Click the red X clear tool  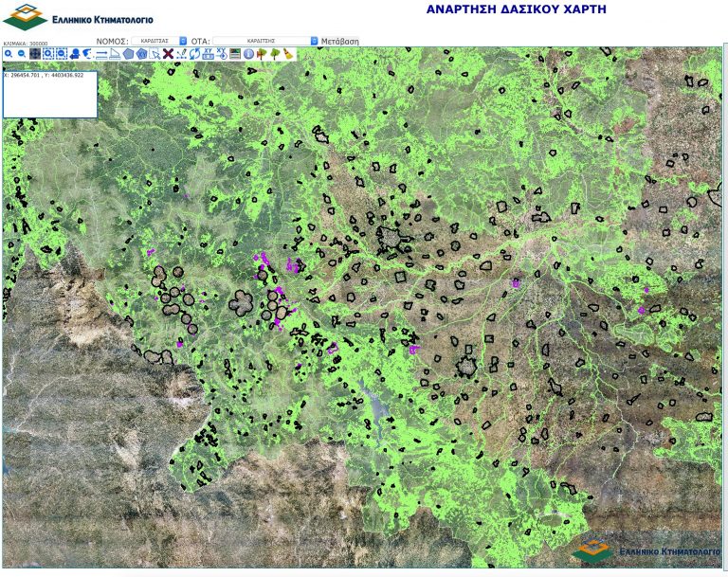pos(168,54)
